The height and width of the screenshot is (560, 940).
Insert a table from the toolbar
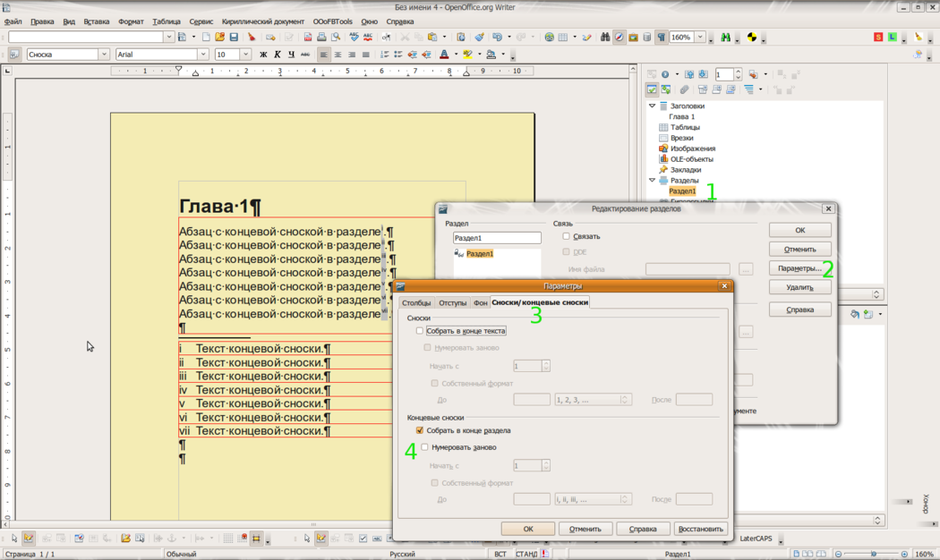[x=563, y=38]
